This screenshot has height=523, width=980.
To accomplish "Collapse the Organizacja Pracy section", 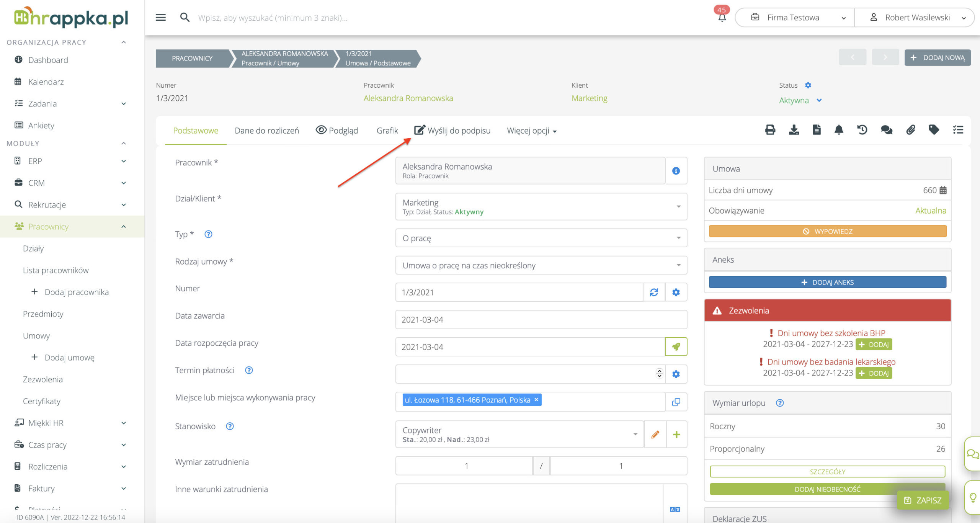I will coord(124,42).
